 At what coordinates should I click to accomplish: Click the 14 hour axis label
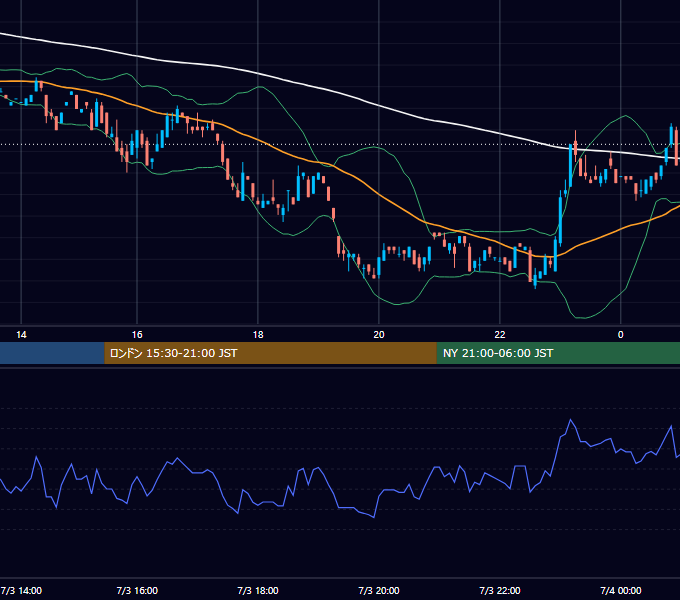pyautogui.click(x=21, y=335)
